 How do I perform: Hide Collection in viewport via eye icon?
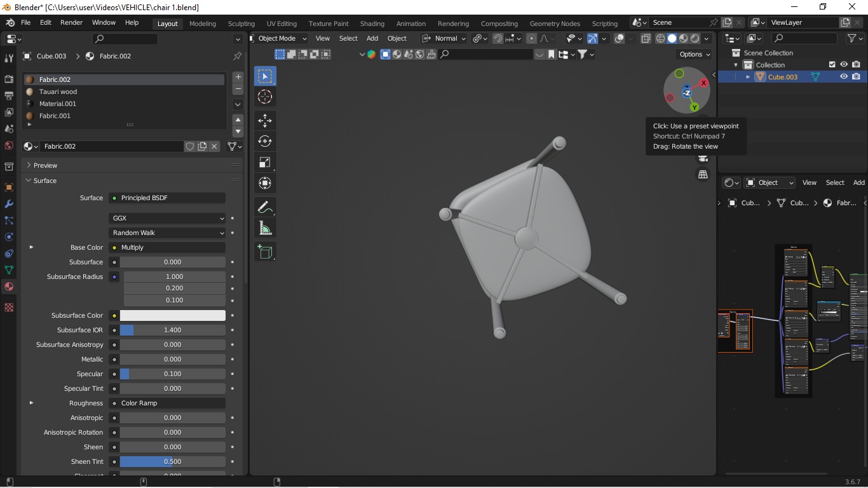[x=844, y=65]
